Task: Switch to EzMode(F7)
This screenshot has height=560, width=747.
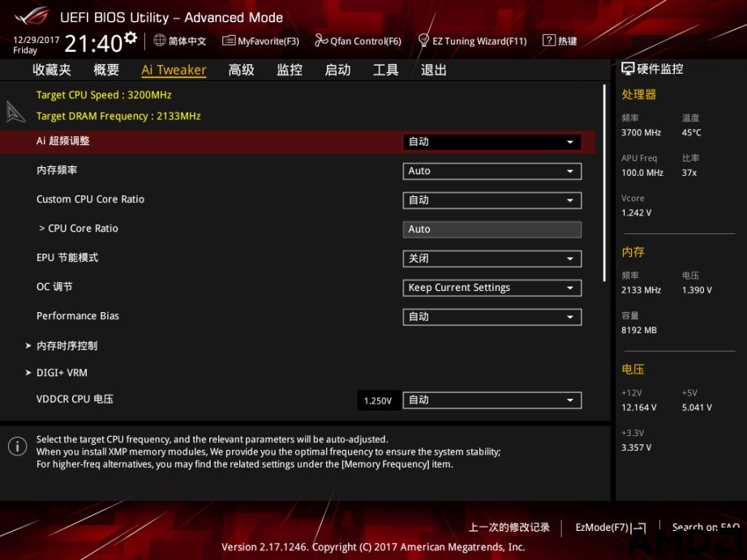Action: (610, 528)
